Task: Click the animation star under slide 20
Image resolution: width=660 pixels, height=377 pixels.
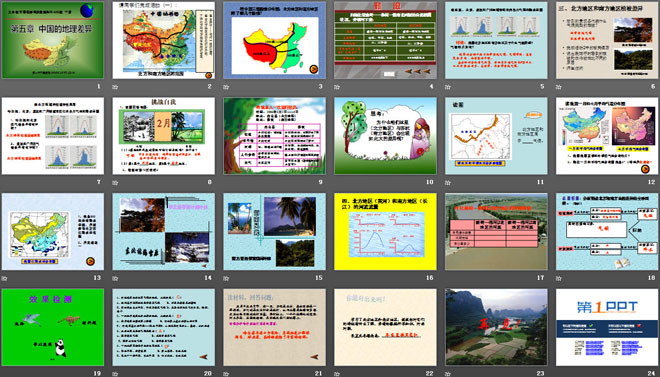Action: pyautogui.click(x=115, y=373)
